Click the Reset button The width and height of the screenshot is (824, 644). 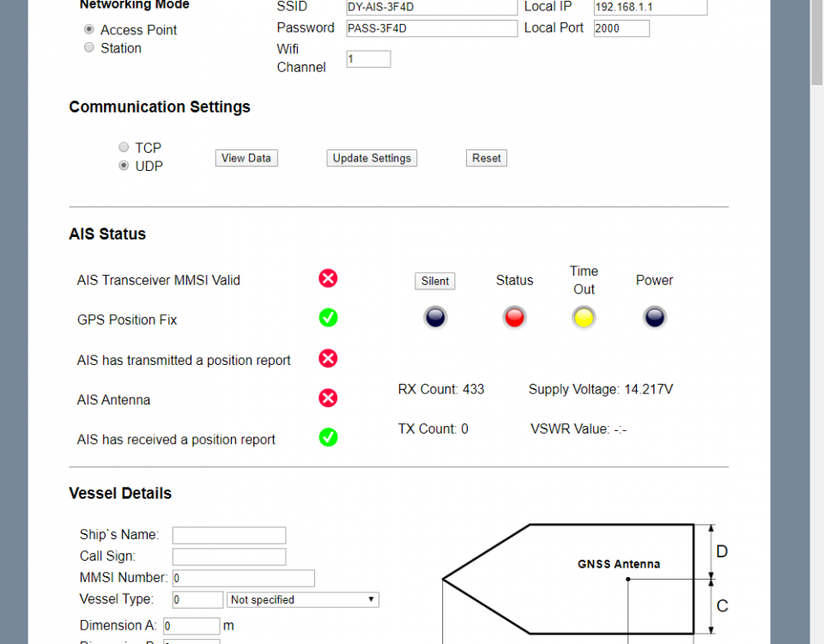click(487, 158)
